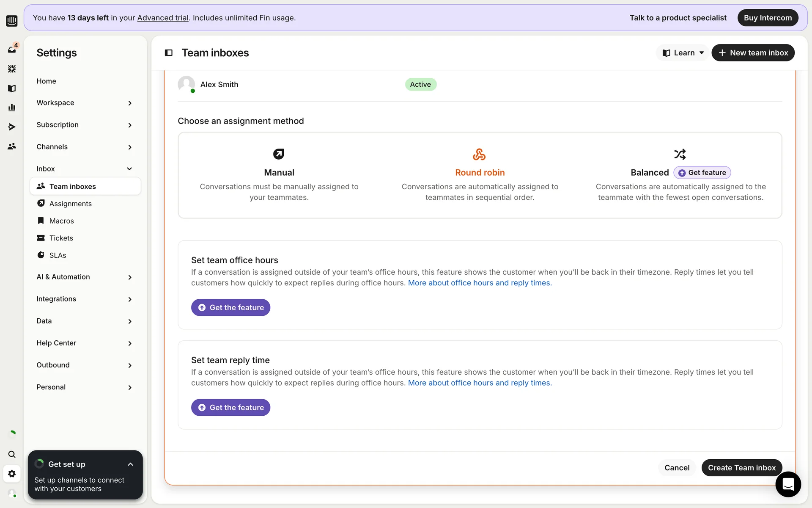The image size is (812, 508).
Task: Open the Advanced trial link in banner
Action: tap(163, 18)
